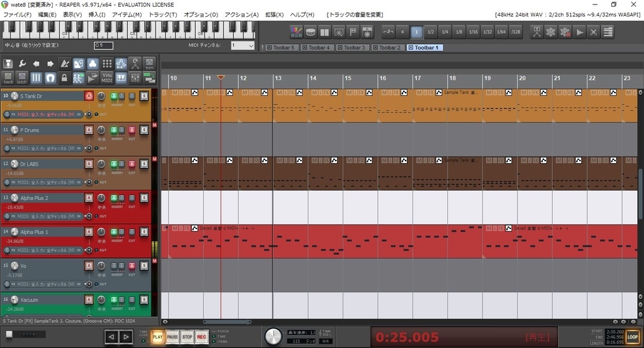Viewport: 644px width, 348px height.
Task: Click the STOP transport button
Action: point(187,337)
